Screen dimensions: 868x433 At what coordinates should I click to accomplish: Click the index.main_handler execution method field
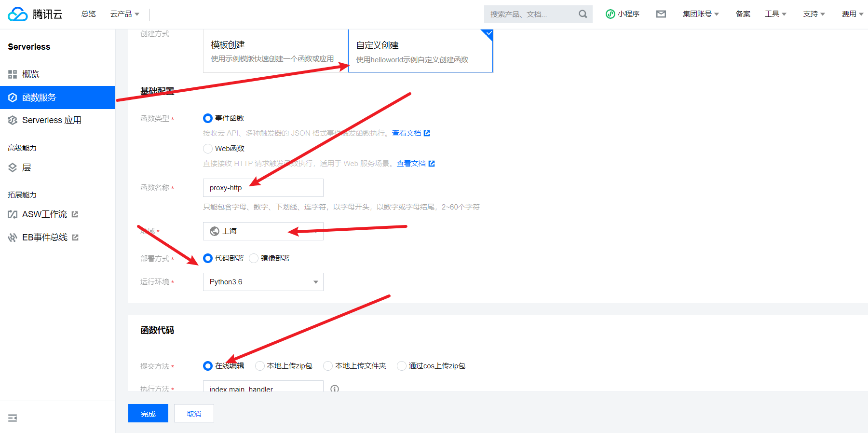[x=263, y=386]
